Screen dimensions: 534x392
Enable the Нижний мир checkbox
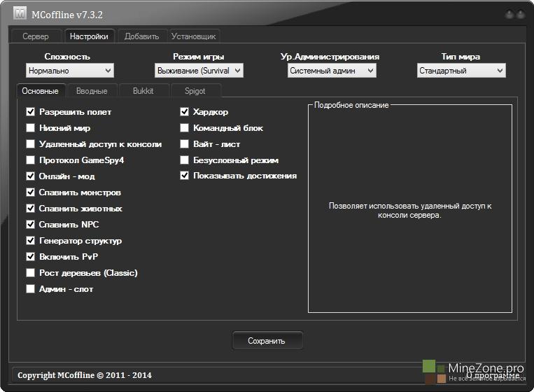[x=31, y=128]
